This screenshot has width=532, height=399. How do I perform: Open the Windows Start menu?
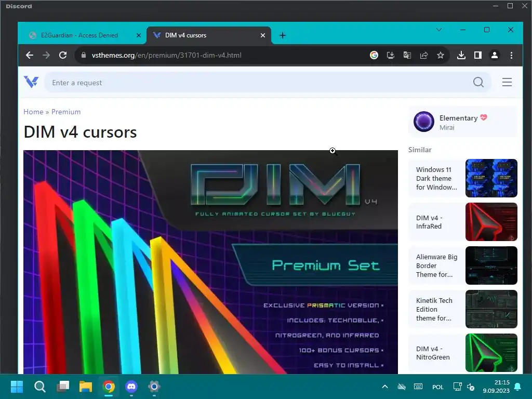click(17, 387)
